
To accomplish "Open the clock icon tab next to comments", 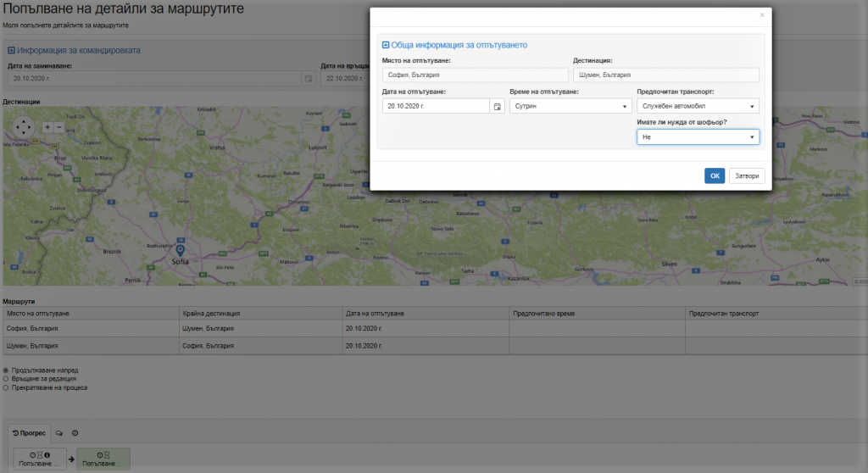I will pyautogui.click(x=75, y=433).
